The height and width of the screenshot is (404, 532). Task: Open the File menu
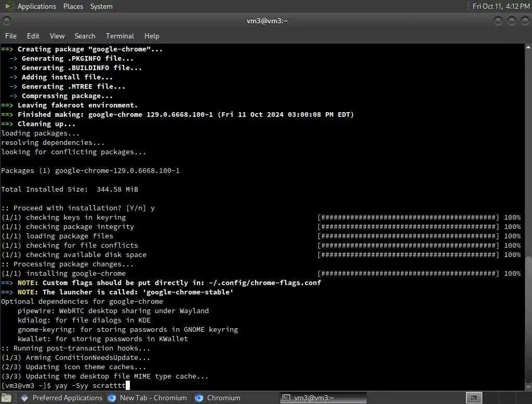coord(11,36)
